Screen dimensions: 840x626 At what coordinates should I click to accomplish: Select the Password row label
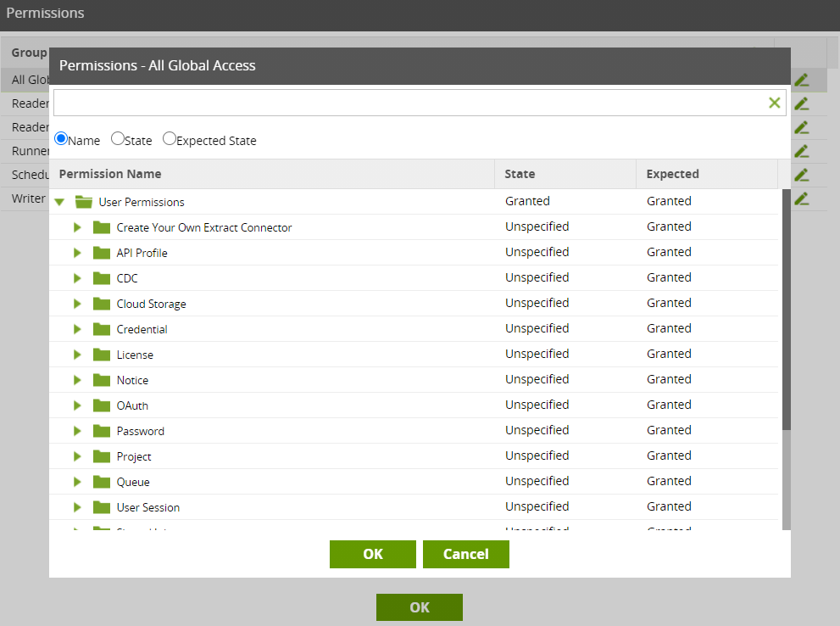click(x=141, y=432)
